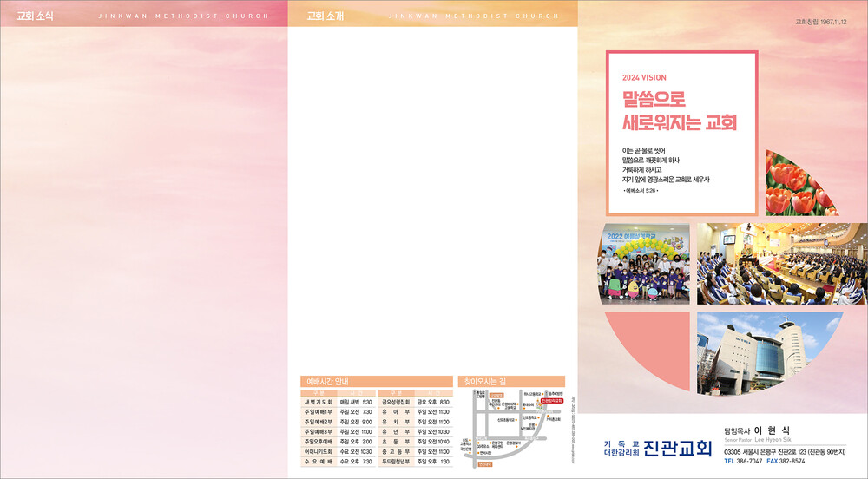Click the 에베소서 5:26 verse reference

pyautogui.click(x=646, y=190)
